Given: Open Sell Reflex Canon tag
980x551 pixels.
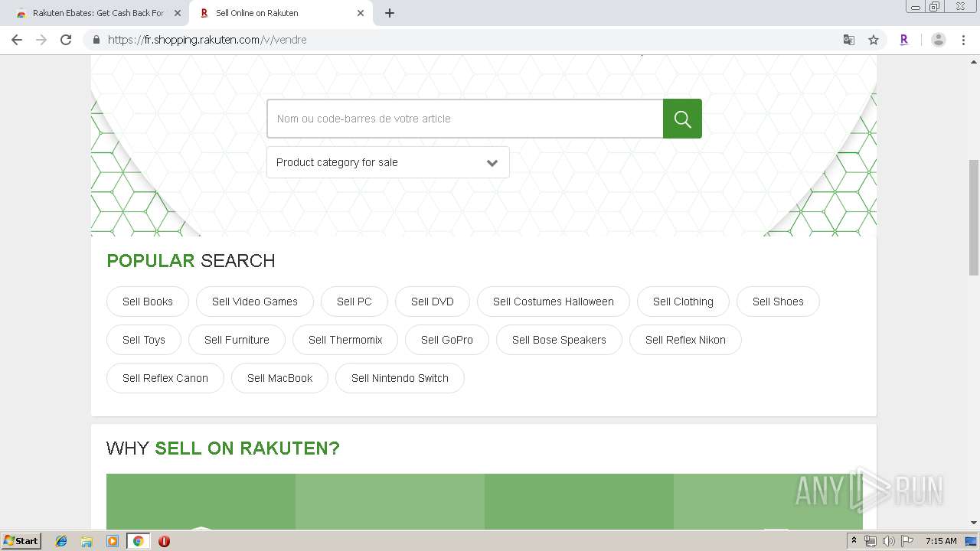Looking at the screenshot, I should tap(165, 378).
